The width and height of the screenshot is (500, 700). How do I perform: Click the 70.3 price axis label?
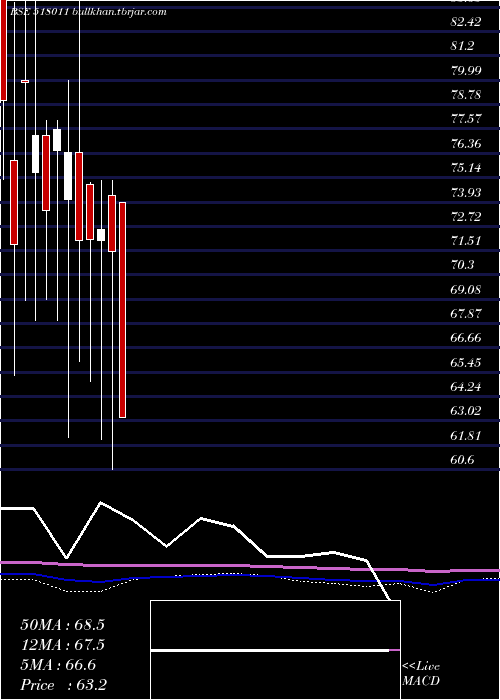click(x=462, y=265)
